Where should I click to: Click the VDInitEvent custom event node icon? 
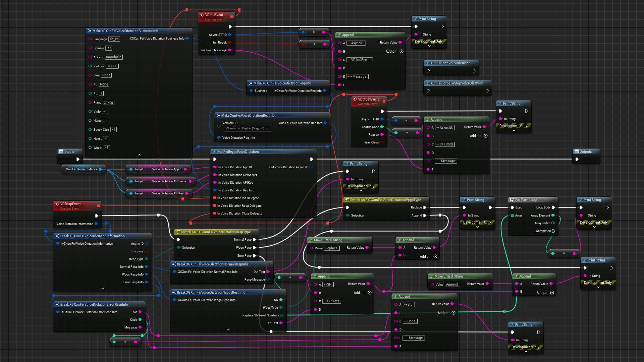coord(202,15)
